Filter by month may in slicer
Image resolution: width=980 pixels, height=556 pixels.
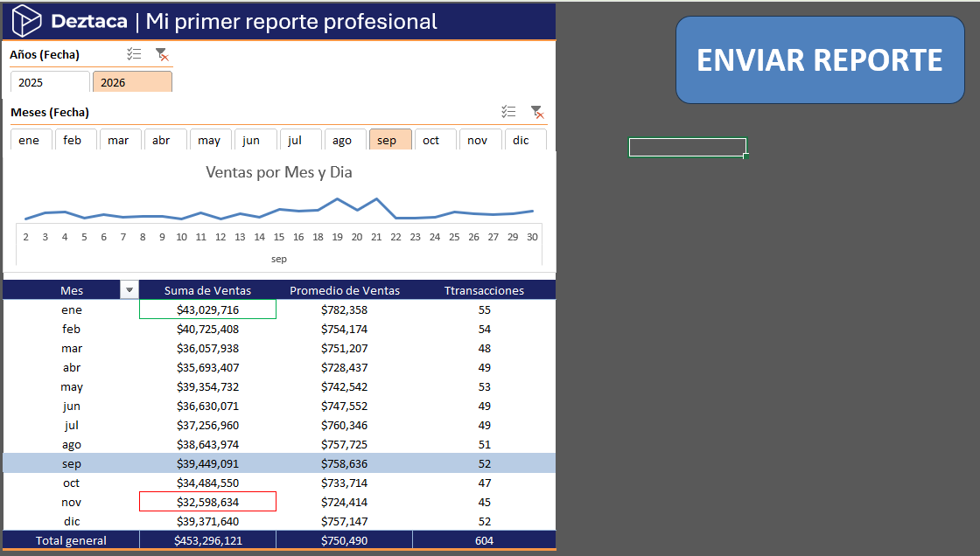211,140
